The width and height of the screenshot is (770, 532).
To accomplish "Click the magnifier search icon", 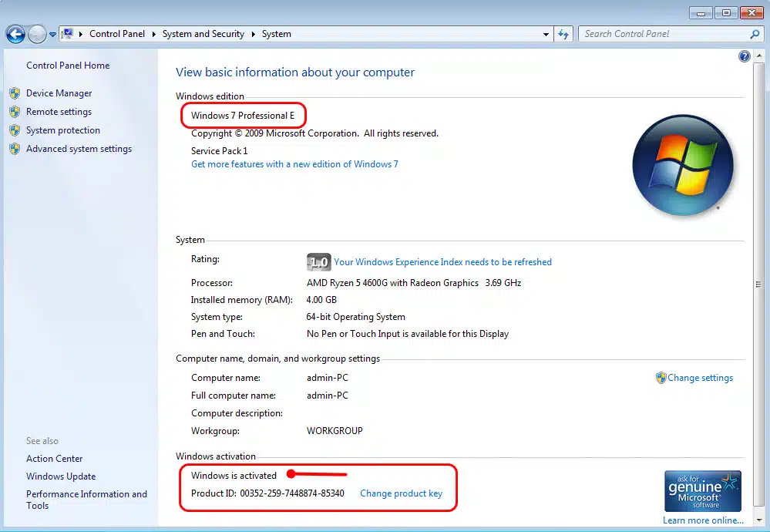I will click(755, 34).
